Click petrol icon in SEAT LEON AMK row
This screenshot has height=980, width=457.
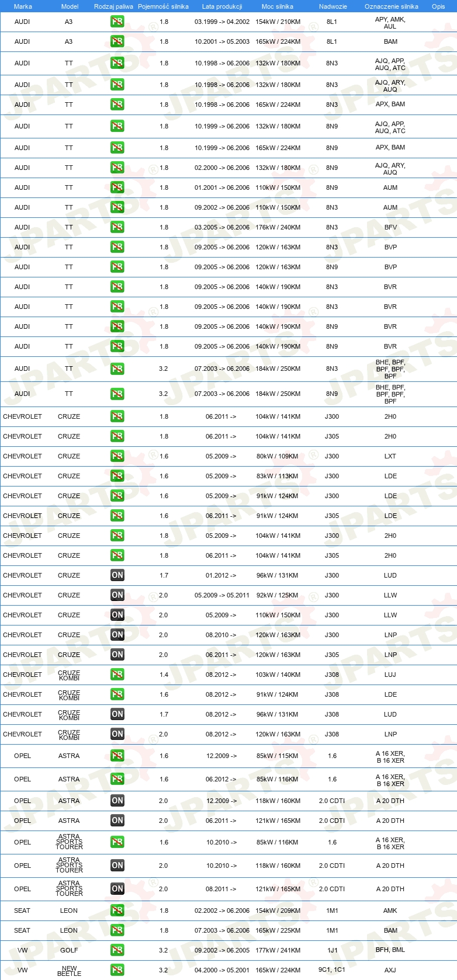pos(117,911)
